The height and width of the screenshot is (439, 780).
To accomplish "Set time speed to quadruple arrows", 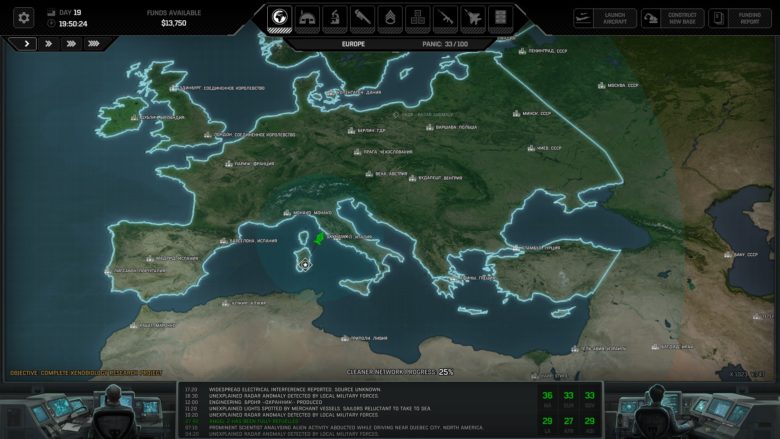I will click(94, 44).
